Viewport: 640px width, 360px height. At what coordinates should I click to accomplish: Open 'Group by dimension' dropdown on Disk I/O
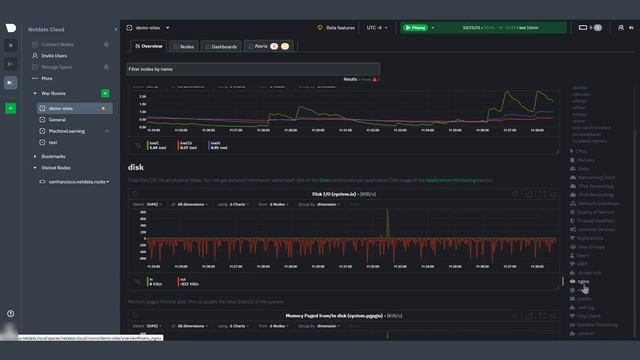[329, 204]
